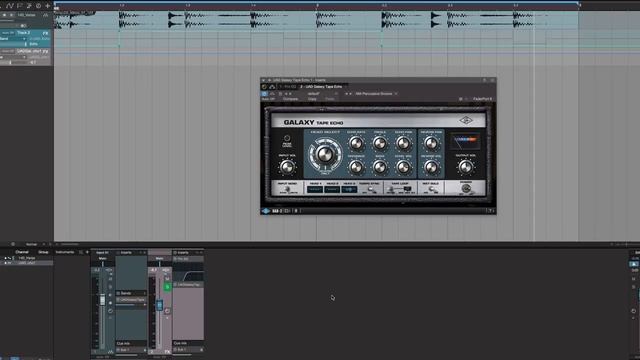Open the Instruments tab in mixer panel
Image resolution: width=640 pixels, height=360 pixels.
(65, 252)
